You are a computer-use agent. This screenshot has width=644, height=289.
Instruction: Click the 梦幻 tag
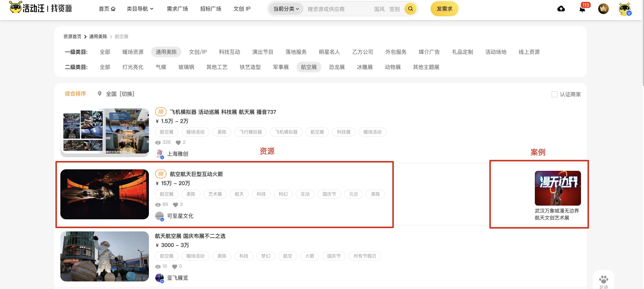(265, 256)
